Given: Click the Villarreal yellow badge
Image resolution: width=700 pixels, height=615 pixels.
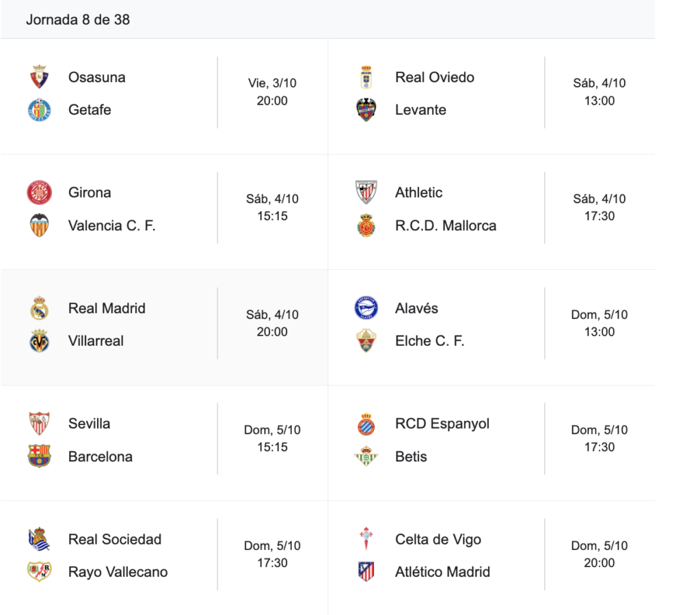Looking at the screenshot, I should coord(40,341).
